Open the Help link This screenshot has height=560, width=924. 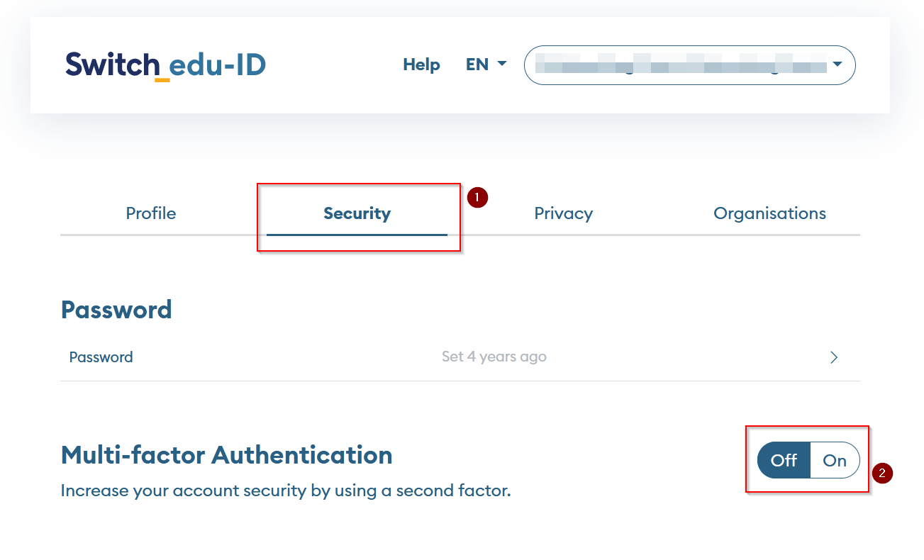point(421,65)
